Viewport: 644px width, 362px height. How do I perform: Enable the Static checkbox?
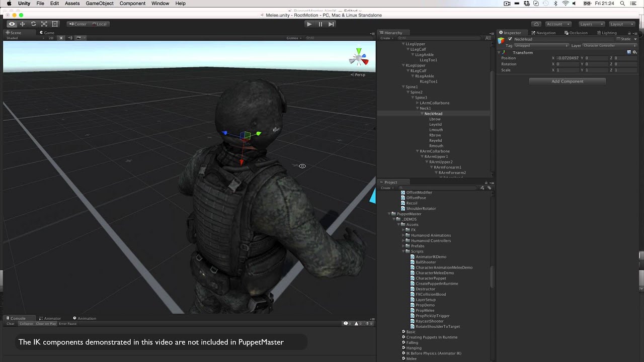(x=619, y=39)
